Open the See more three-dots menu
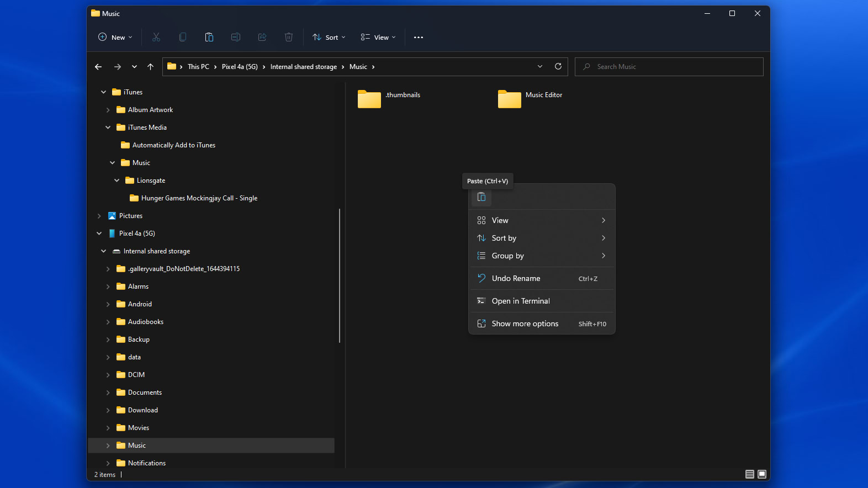This screenshot has height=488, width=868. 419,38
